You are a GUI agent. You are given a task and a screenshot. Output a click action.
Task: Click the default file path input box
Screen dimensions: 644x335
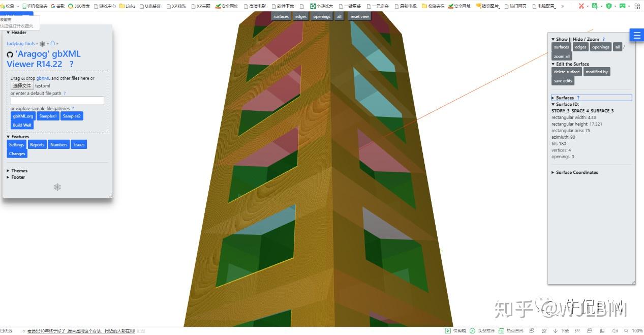coord(57,100)
